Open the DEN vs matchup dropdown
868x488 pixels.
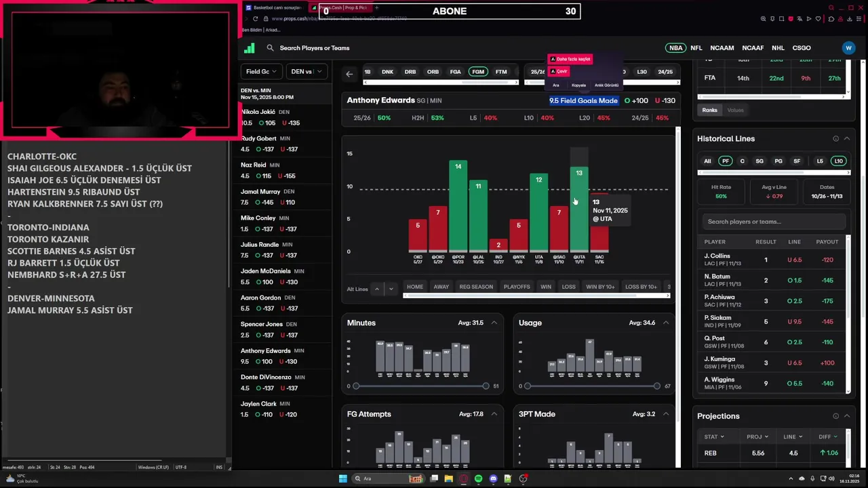[307, 71]
